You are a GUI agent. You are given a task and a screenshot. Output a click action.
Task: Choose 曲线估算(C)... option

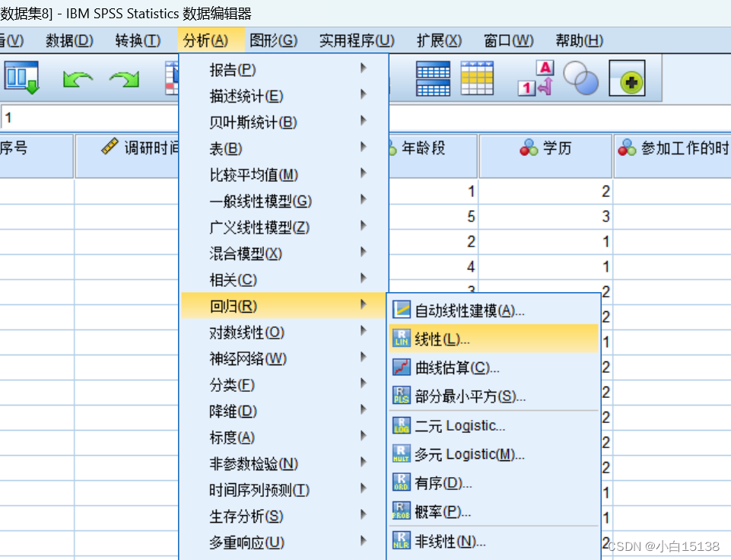tap(494, 367)
